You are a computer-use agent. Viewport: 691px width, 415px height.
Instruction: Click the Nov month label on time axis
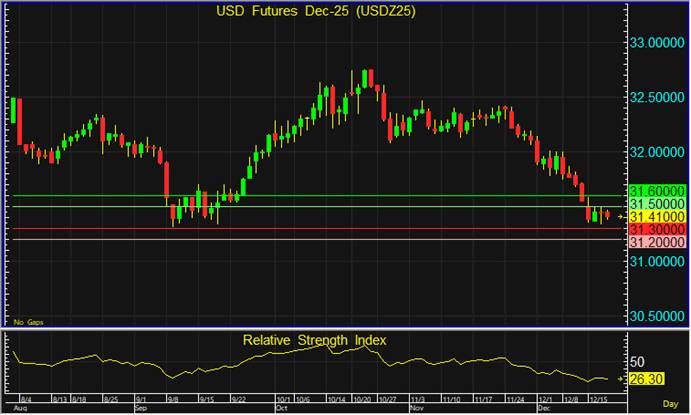click(416, 409)
